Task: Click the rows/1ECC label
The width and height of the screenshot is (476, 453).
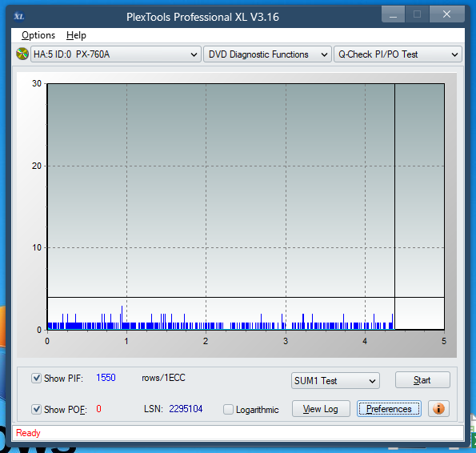Action: coord(164,378)
